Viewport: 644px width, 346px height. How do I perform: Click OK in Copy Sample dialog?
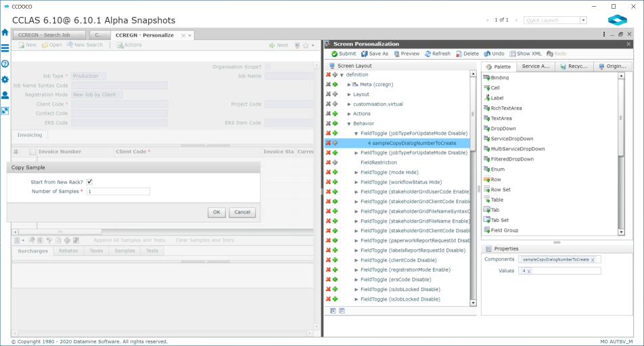point(216,212)
